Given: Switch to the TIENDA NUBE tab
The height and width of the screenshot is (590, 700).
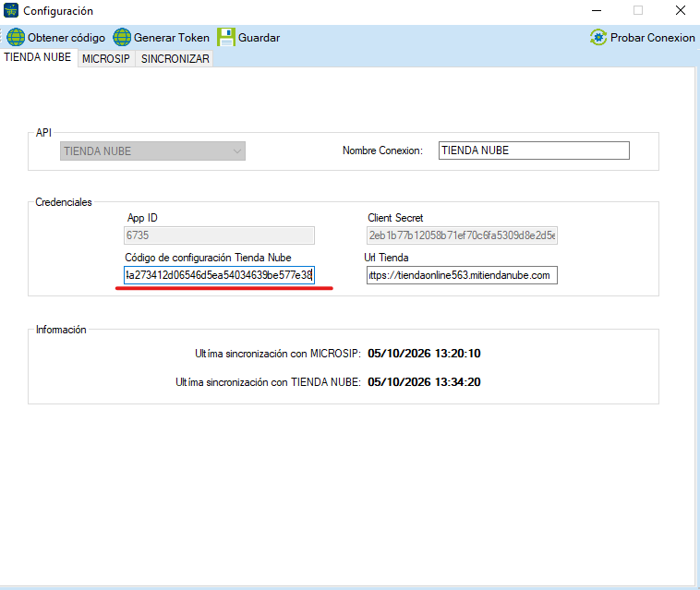Looking at the screenshot, I should pos(38,57).
